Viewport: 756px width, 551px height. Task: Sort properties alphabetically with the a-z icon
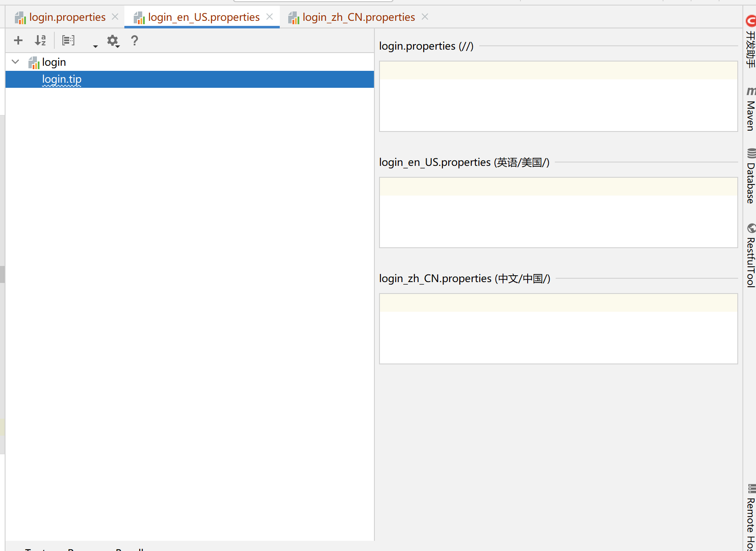(40, 40)
